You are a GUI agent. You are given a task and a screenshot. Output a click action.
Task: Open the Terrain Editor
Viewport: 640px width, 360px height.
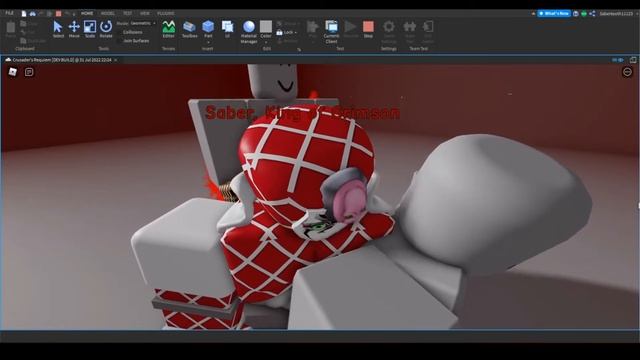[x=169, y=29]
